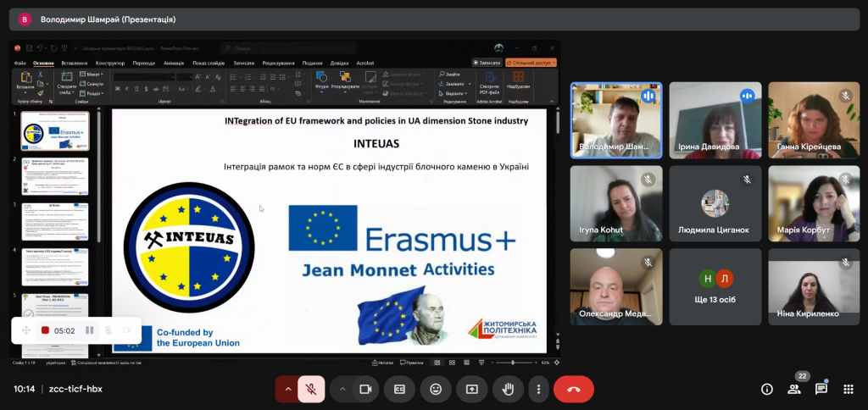Expand the audio settings arrow beside microphone
The height and width of the screenshot is (410, 868).
tap(287, 390)
